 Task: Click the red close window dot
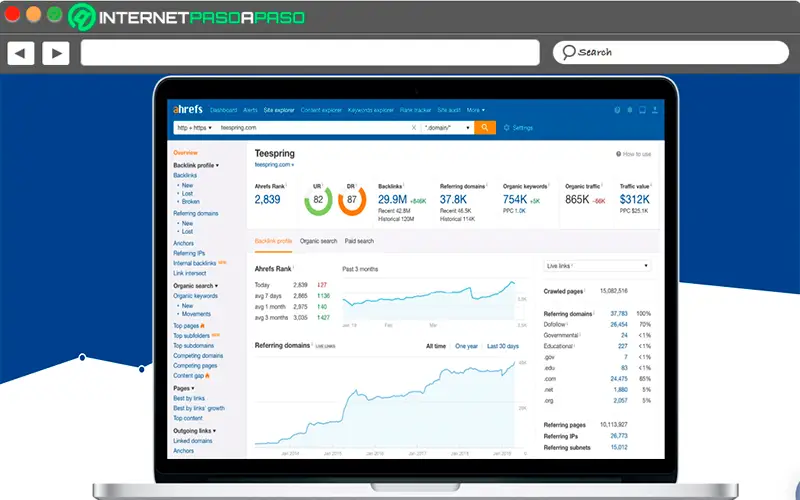(12, 14)
